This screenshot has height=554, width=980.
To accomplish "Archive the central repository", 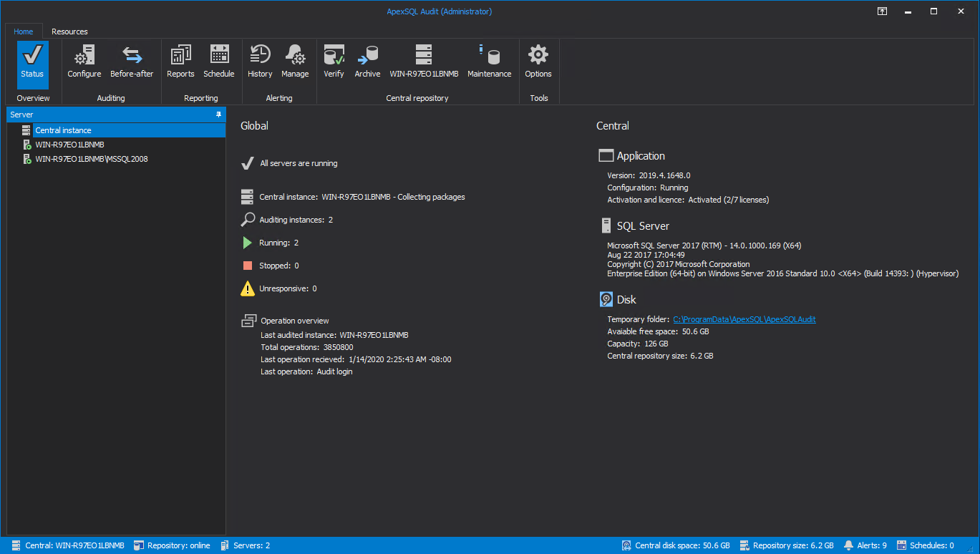I will [x=367, y=64].
